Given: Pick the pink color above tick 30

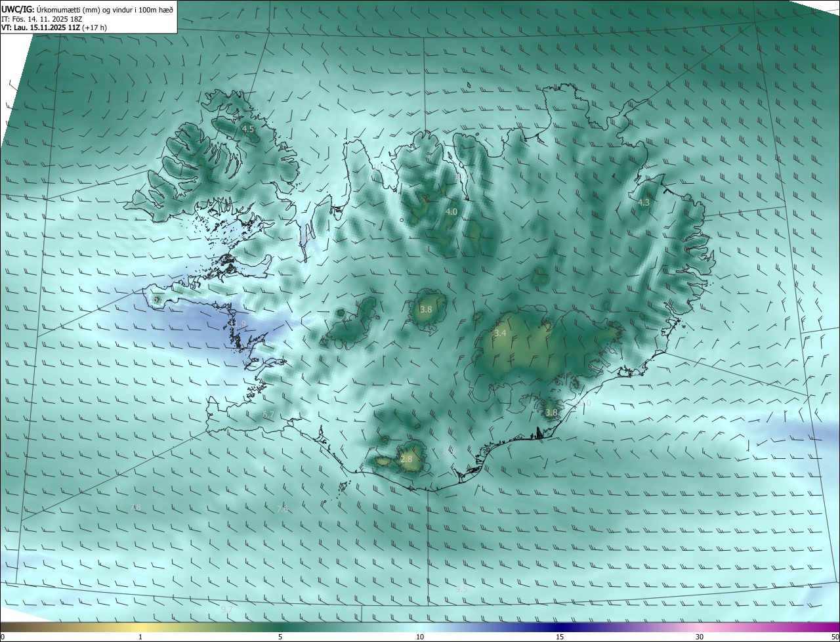Looking at the screenshot, I should [700, 627].
